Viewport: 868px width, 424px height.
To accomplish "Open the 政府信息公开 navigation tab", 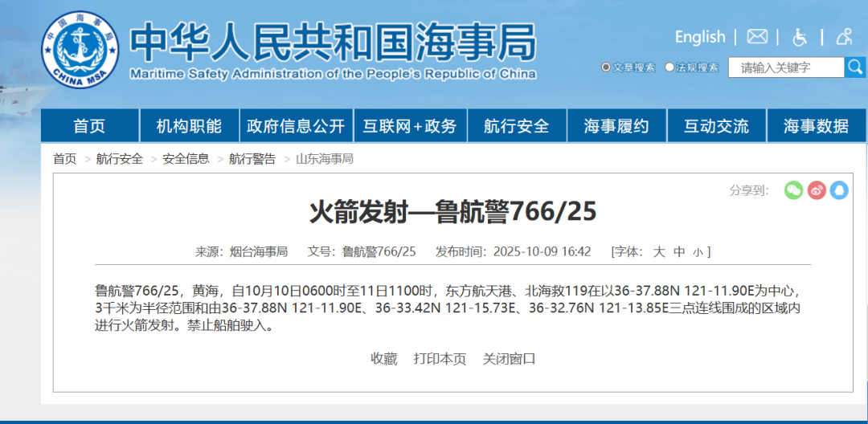I will click(x=296, y=125).
